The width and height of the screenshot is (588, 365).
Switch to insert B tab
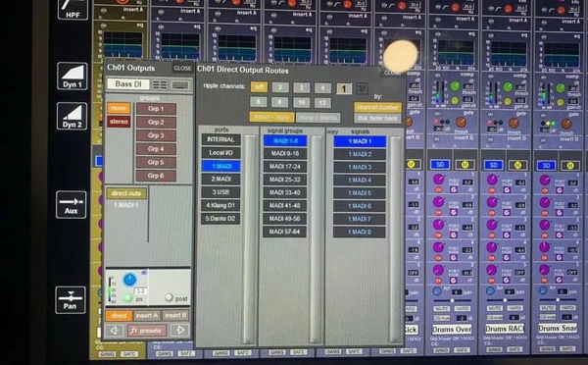pos(175,315)
